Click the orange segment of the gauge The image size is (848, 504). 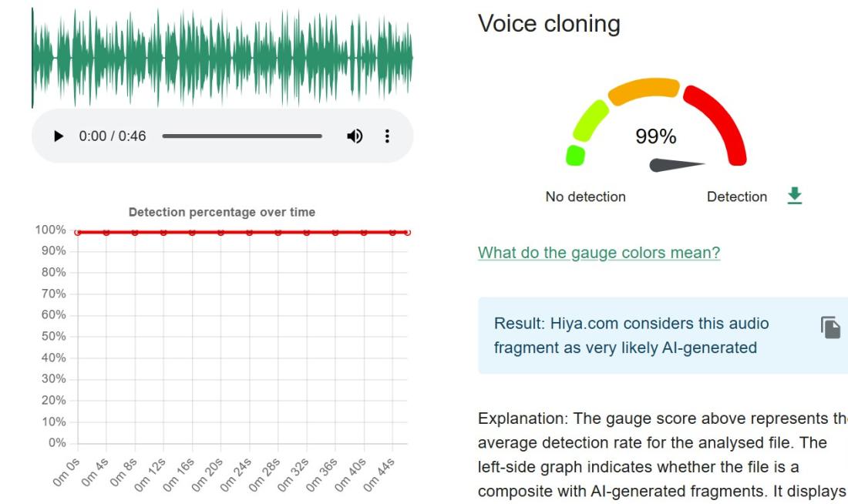644,90
